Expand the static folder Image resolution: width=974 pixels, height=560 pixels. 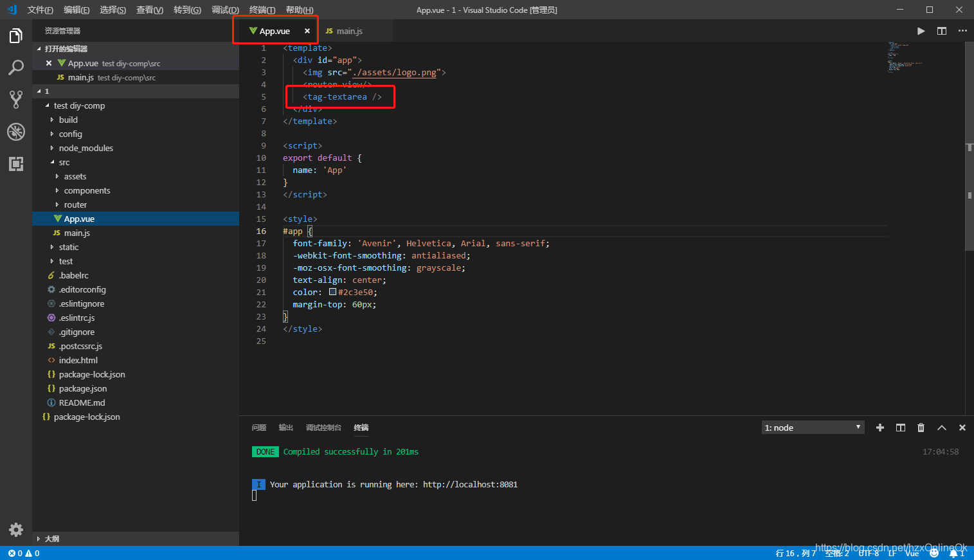tap(136, 247)
